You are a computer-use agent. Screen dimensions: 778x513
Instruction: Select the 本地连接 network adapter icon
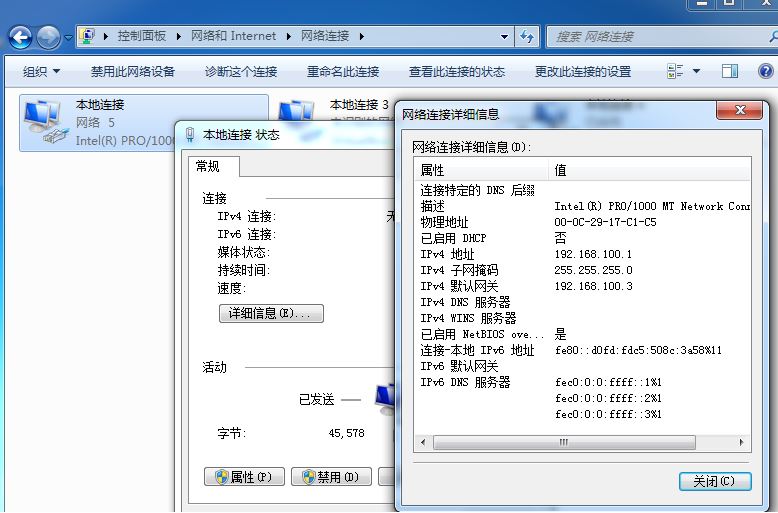coord(46,121)
